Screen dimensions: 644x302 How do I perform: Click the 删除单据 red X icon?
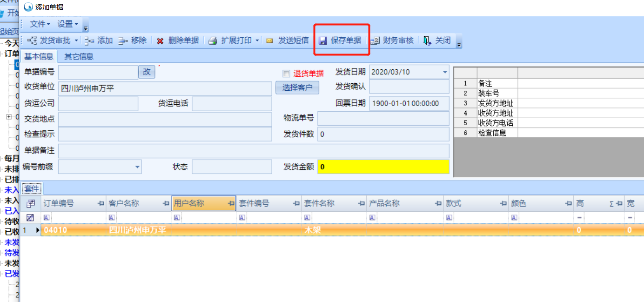click(x=160, y=41)
